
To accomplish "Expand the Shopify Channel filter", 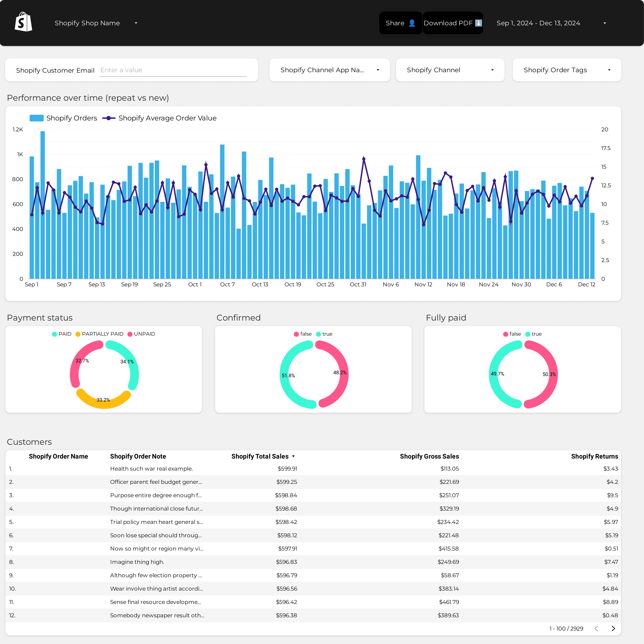I will tap(450, 70).
